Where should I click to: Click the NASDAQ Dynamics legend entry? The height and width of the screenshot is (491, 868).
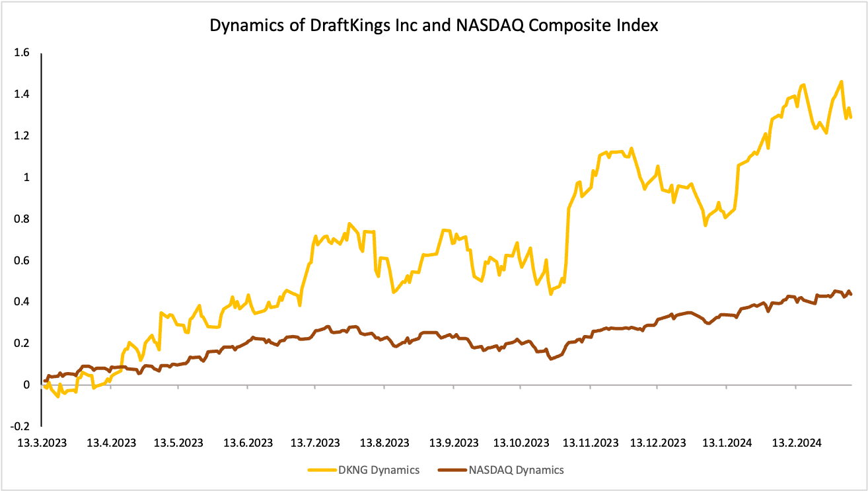click(501, 471)
